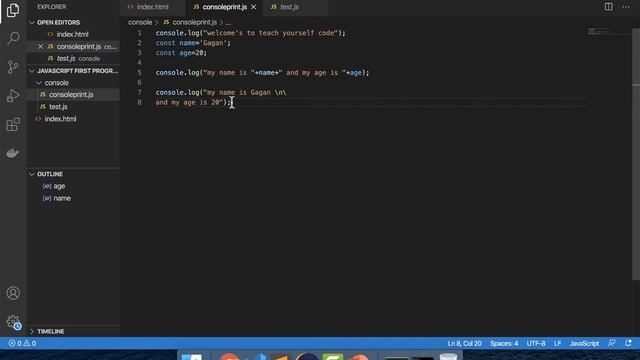Click line number 5 in the gutter
Screen dimensions: 640x360
pyautogui.click(x=139, y=73)
